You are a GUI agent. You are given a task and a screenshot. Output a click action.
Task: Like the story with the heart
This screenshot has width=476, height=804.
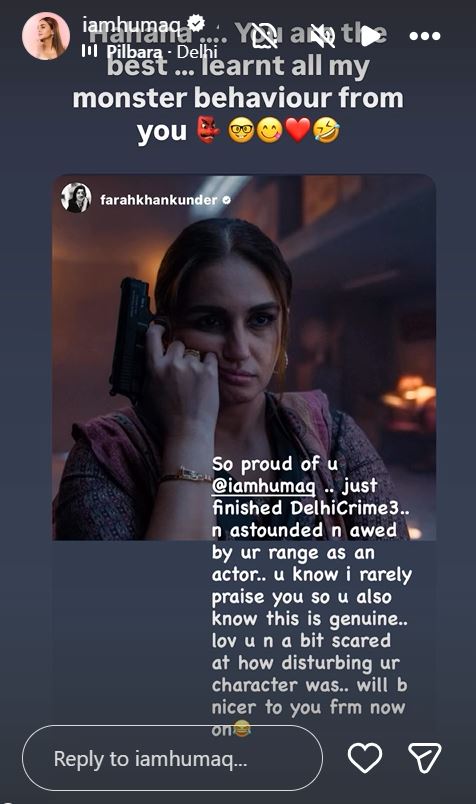pyautogui.click(x=365, y=758)
